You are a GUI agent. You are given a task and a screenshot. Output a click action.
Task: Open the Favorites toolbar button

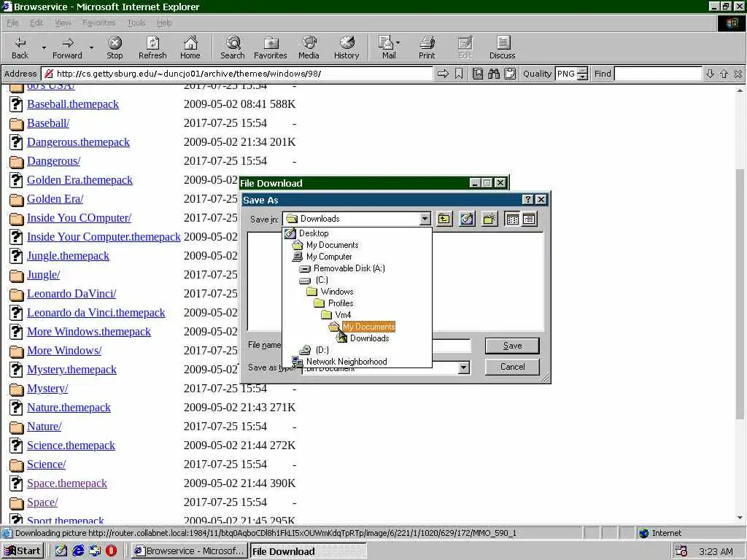pos(271,47)
